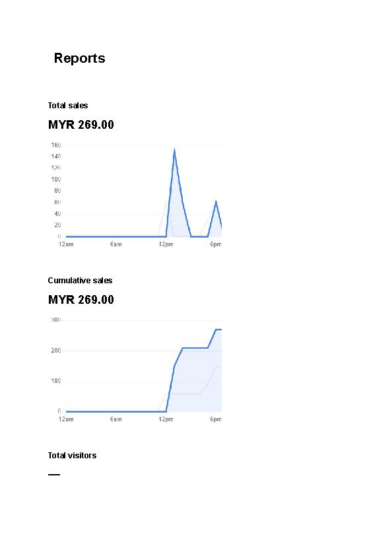Select 12pm label on Total sales axis
The width and height of the screenshot is (392, 556).
tap(166, 244)
